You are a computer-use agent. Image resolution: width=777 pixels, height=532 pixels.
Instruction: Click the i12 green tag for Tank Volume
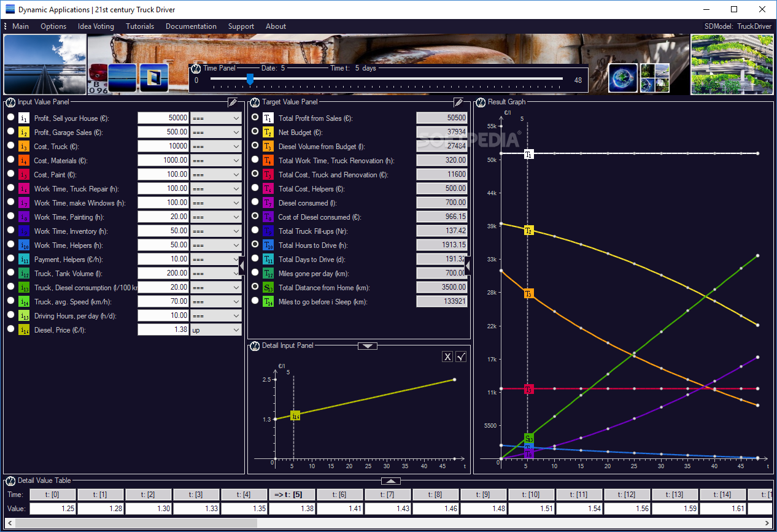point(23,273)
